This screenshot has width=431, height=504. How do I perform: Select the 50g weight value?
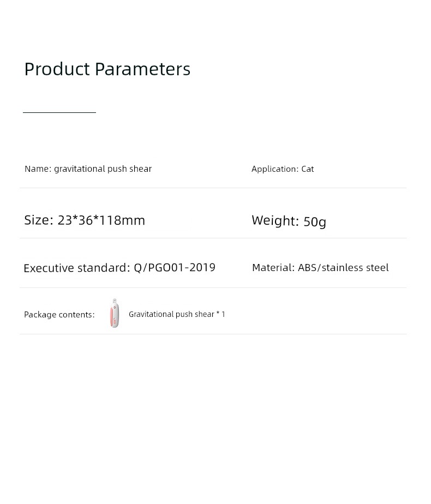click(315, 222)
